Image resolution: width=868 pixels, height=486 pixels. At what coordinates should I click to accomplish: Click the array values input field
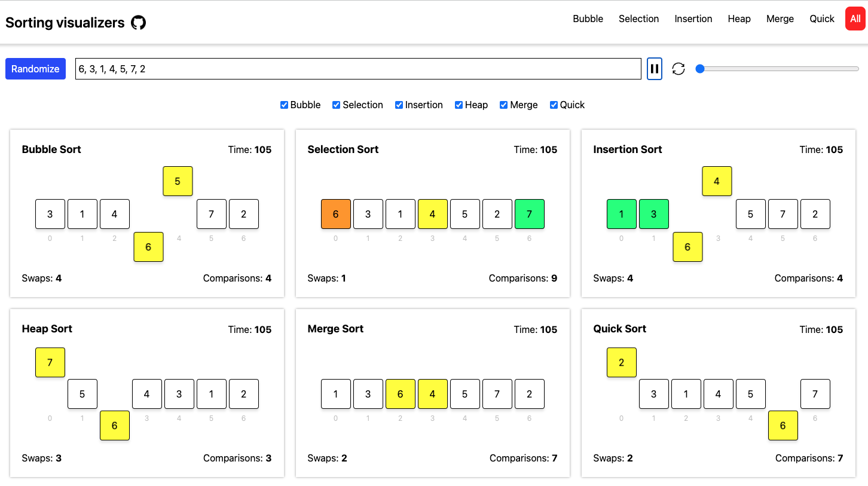[x=358, y=69]
